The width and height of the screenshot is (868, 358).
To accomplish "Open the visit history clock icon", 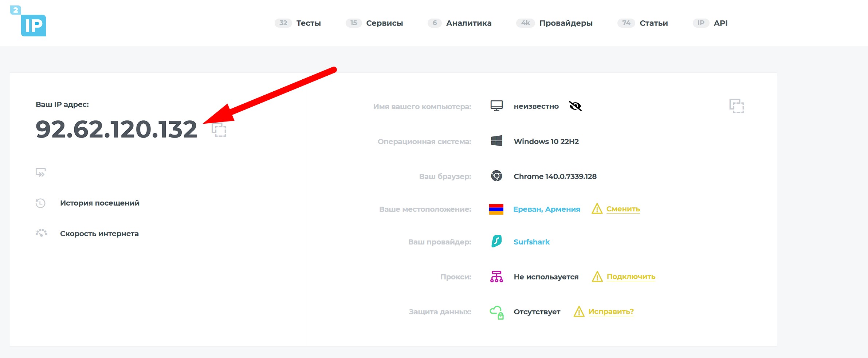I will [x=41, y=203].
